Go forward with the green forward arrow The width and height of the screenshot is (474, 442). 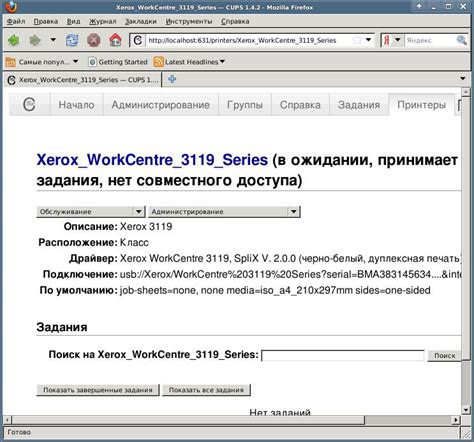click(x=35, y=40)
